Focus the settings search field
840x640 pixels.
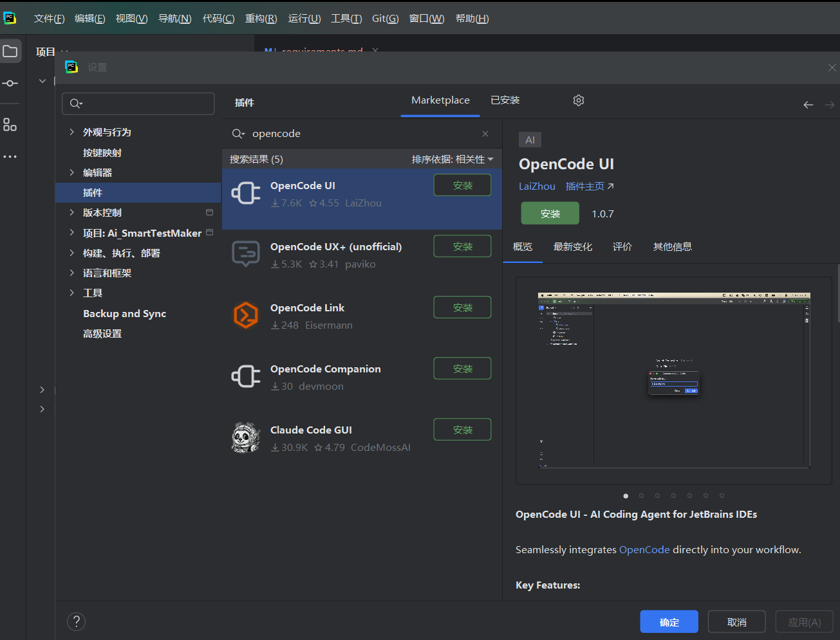[138, 104]
